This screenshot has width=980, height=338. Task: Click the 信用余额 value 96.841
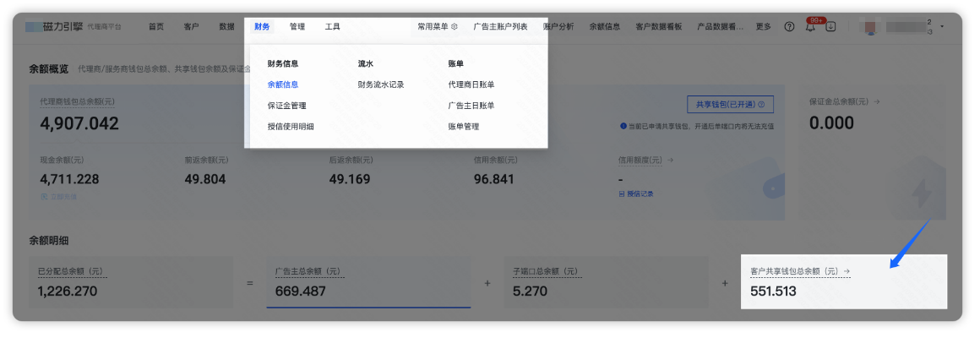(493, 180)
